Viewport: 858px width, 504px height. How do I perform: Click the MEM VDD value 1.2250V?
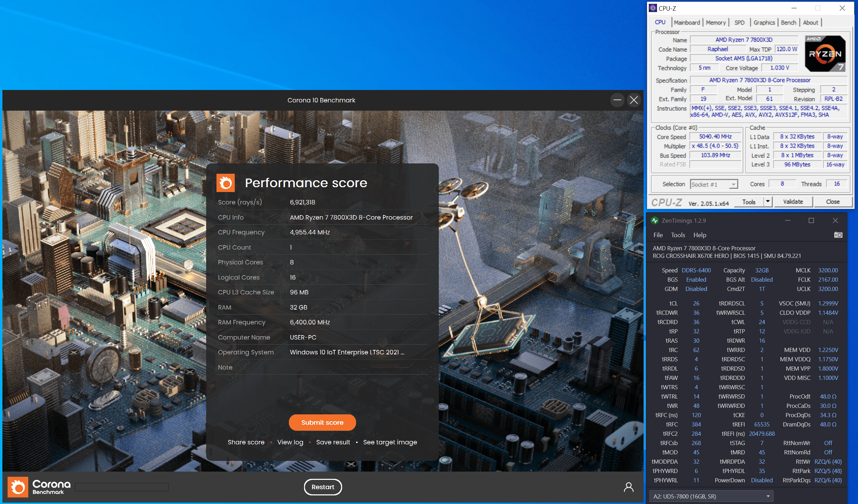tap(828, 350)
